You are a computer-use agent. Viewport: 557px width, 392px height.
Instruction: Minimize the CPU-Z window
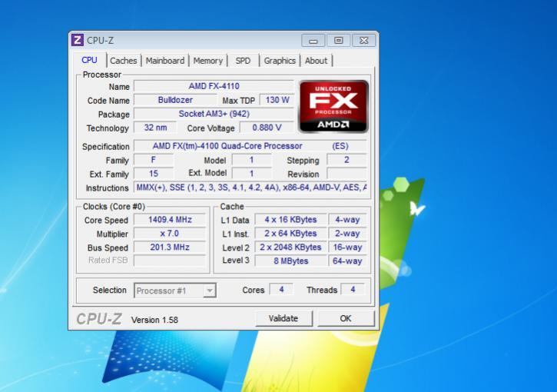[x=313, y=41]
